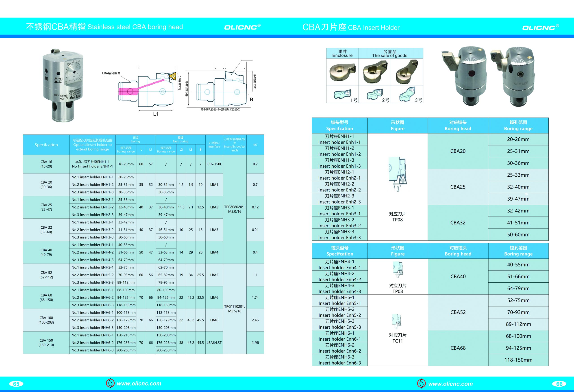
Task: Click the 'CBA20' boring head cell
Action: pyautogui.click(x=458, y=151)
